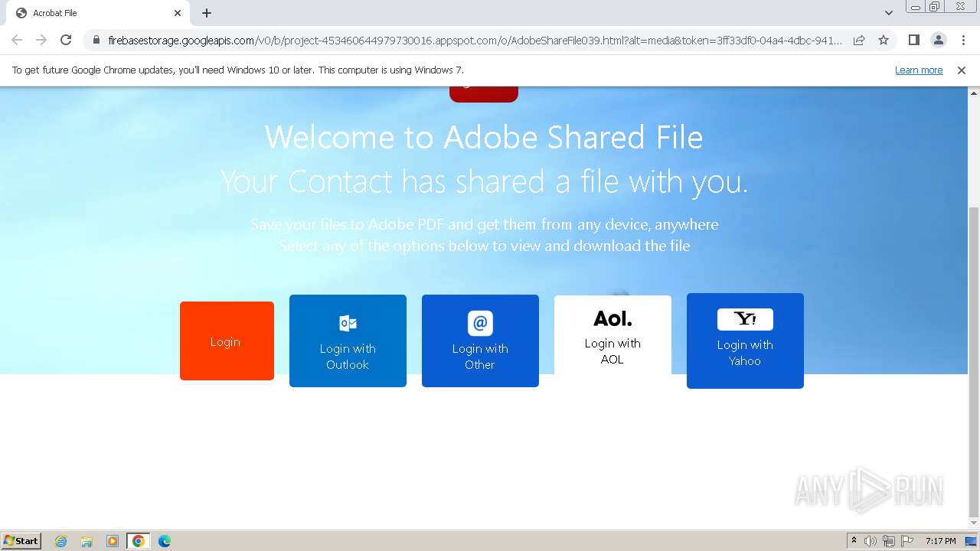This screenshot has height=551, width=980.
Task: Click the Yahoo Y! logo
Action: pos(745,319)
